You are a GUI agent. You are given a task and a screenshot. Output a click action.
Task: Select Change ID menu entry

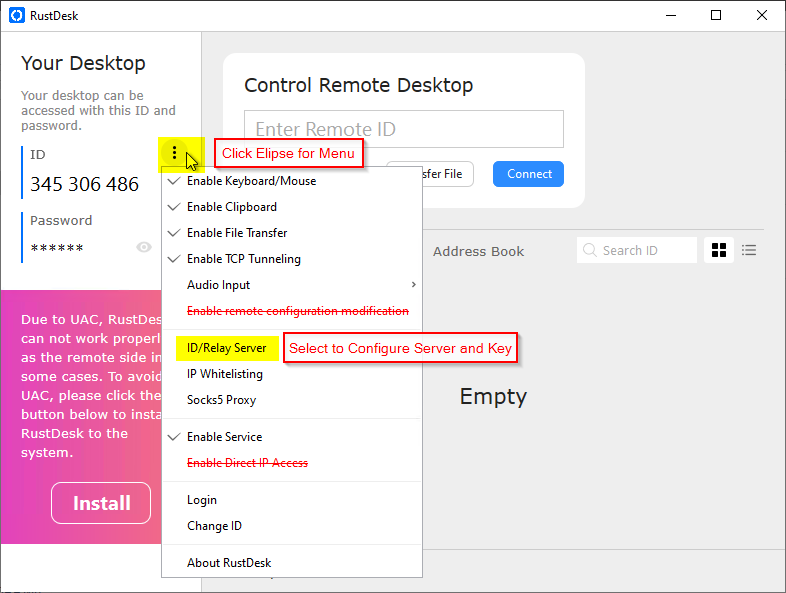point(292,526)
